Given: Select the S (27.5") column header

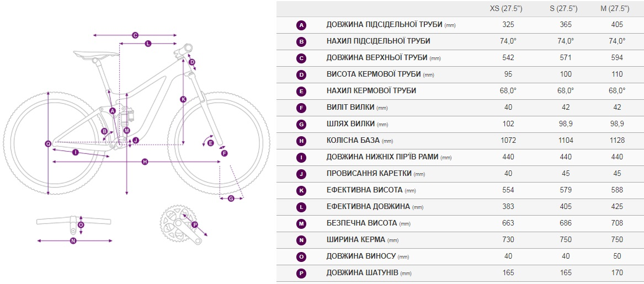Looking at the screenshot, I should coord(566,9).
